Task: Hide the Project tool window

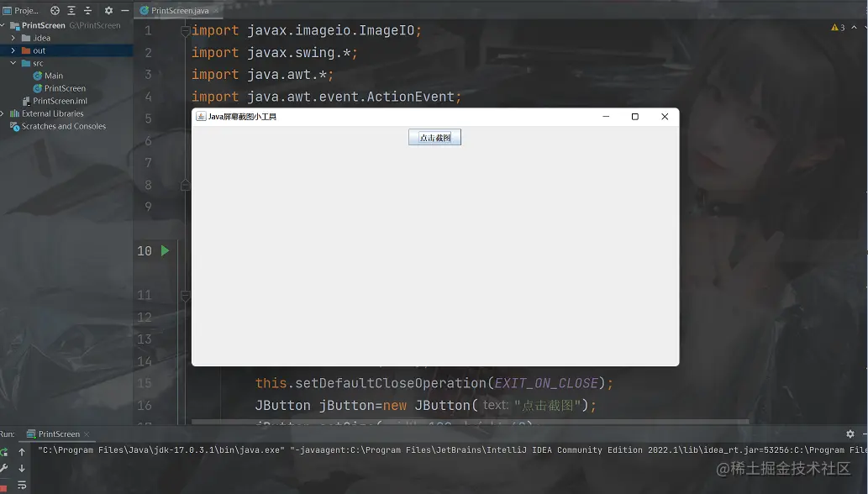Action: (x=125, y=11)
